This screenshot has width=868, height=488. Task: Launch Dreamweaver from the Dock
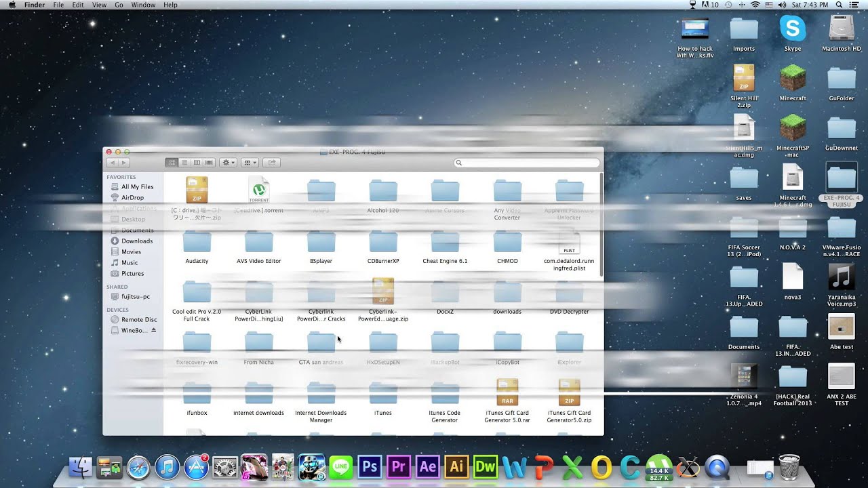point(486,466)
